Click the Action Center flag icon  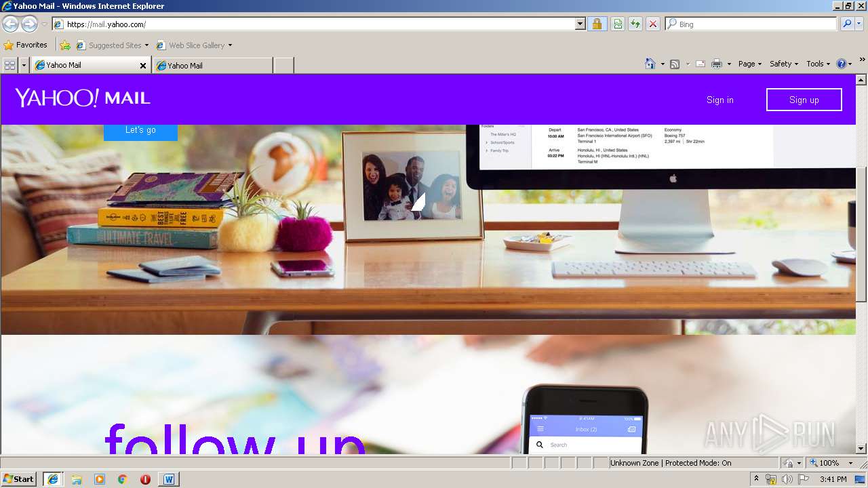(804, 479)
